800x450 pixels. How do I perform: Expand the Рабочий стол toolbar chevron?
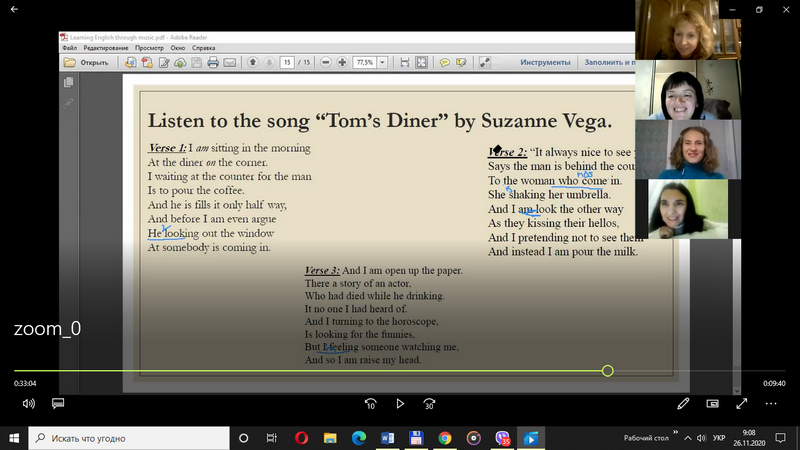(x=675, y=432)
